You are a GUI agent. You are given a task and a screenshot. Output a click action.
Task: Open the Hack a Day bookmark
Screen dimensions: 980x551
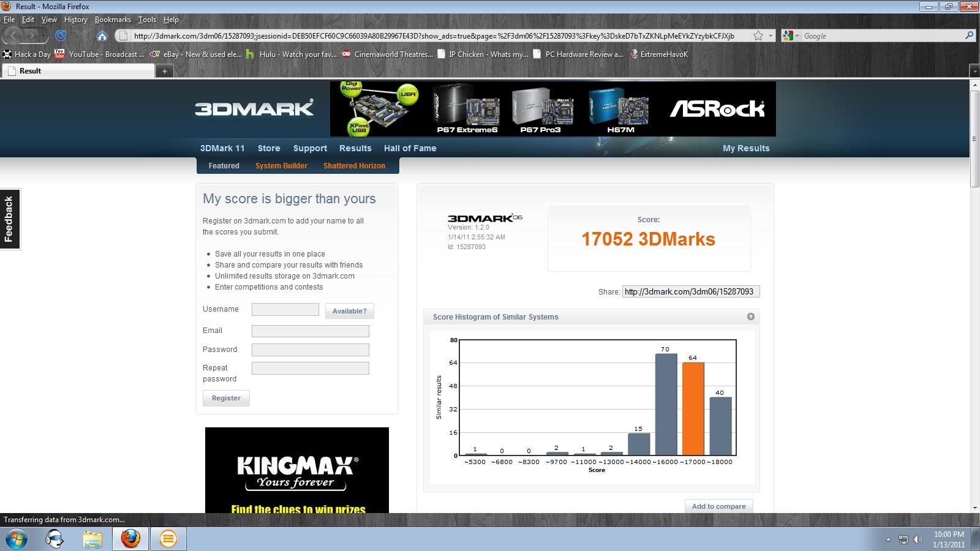[27, 54]
